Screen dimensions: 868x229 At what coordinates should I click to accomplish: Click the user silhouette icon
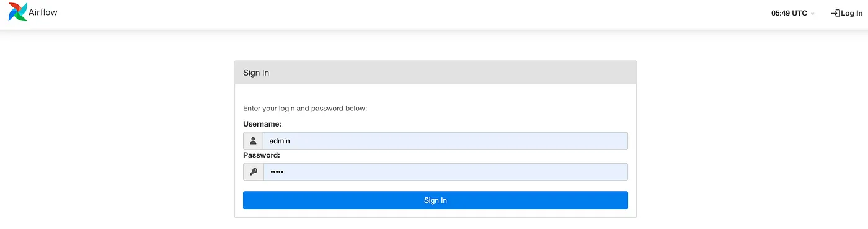click(253, 141)
